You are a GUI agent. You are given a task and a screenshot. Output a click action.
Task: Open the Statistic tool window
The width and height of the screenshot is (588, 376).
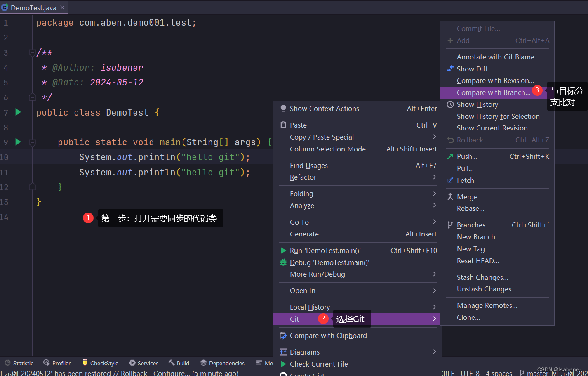click(x=19, y=363)
